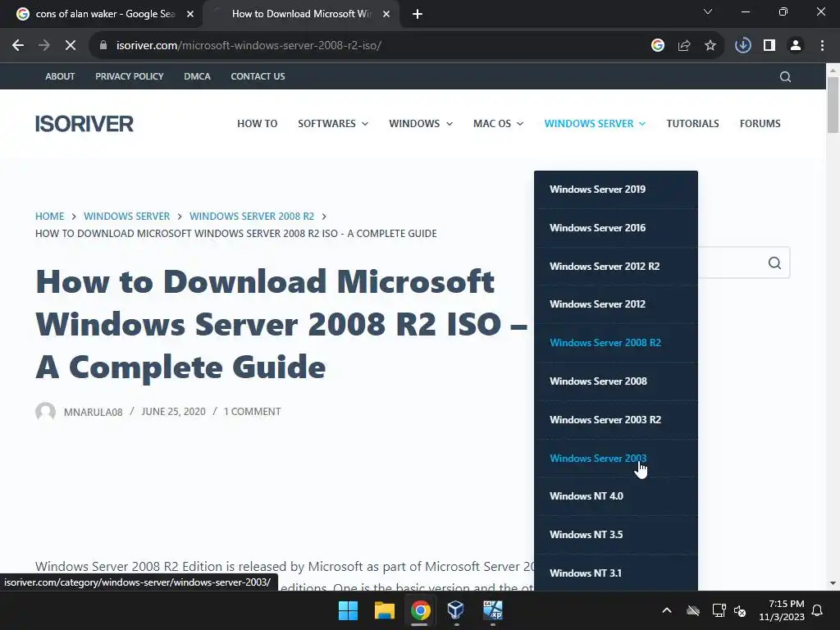Go to the WINDOWS SERVER 2008 R2 breadcrumb

[252, 217]
